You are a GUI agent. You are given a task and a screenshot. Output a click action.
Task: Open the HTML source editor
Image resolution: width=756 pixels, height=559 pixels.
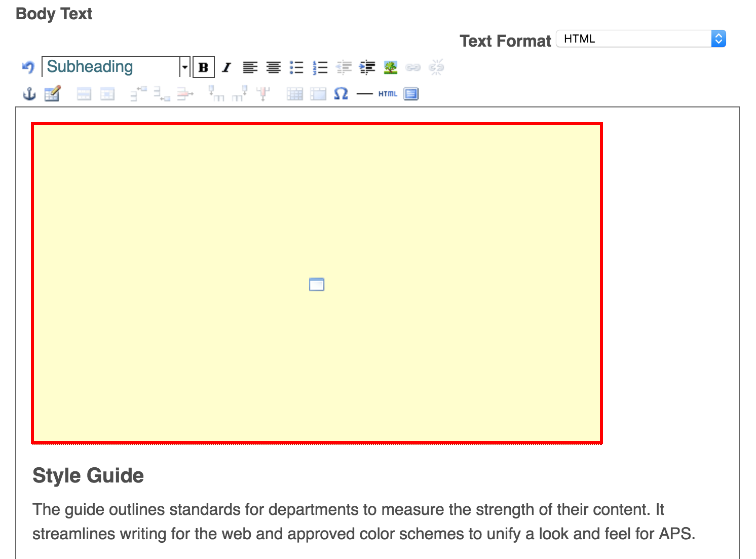click(x=388, y=94)
